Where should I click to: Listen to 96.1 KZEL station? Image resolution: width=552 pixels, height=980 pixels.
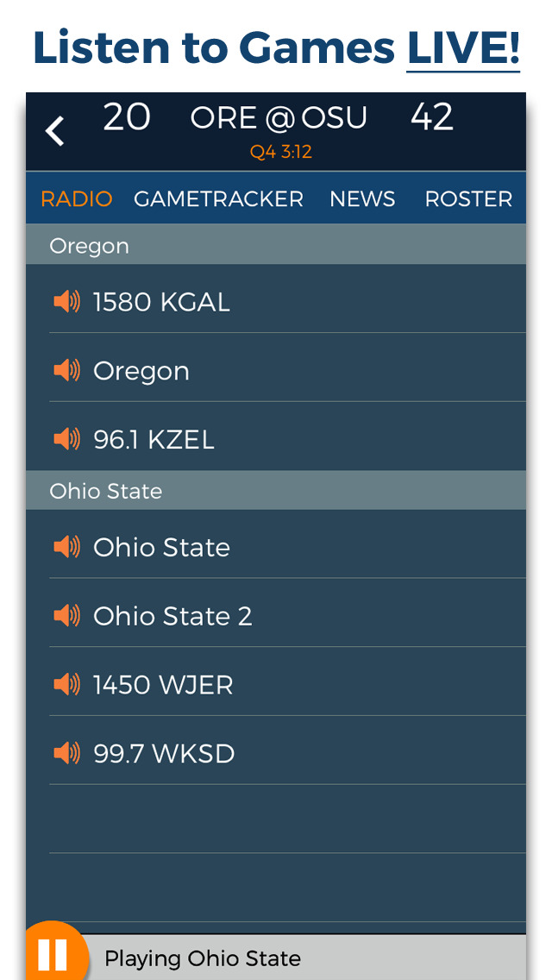click(x=154, y=440)
